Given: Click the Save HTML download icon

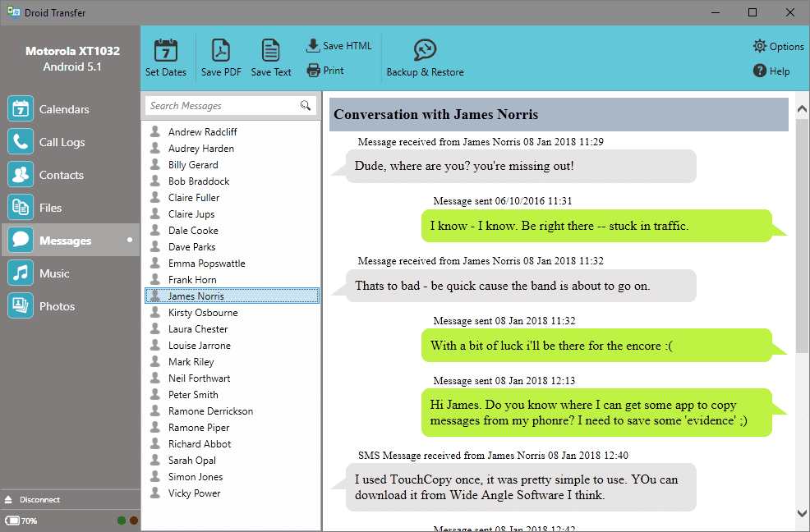Looking at the screenshot, I should [x=312, y=45].
